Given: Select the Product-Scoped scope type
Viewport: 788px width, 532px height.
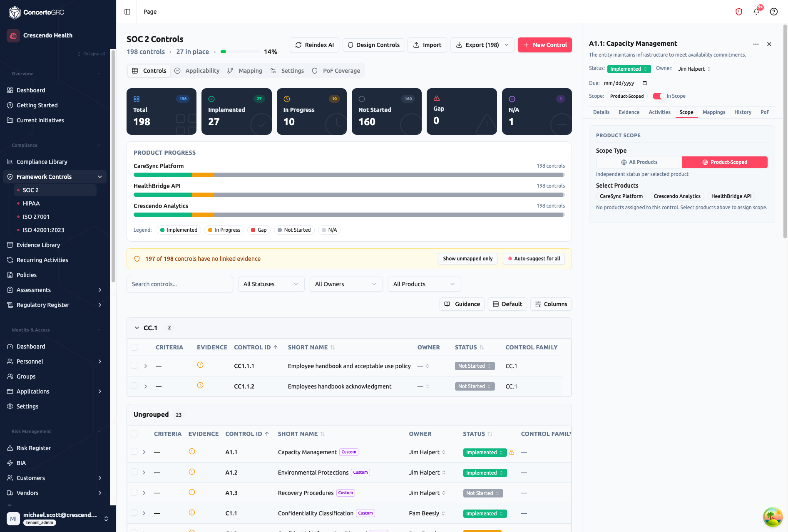Looking at the screenshot, I should pyautogui.click(x=725, y=162).
